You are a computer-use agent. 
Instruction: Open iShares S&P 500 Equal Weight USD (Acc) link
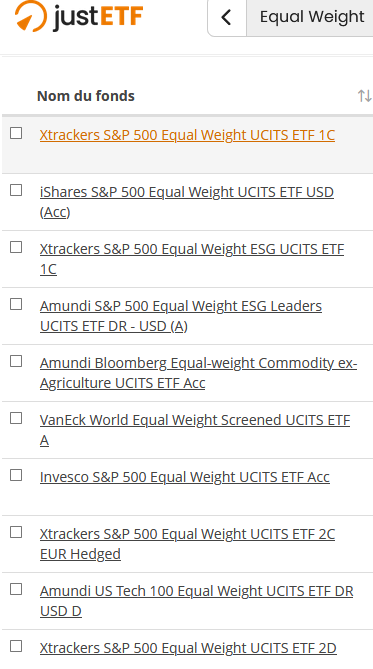(x=187, y=202)
